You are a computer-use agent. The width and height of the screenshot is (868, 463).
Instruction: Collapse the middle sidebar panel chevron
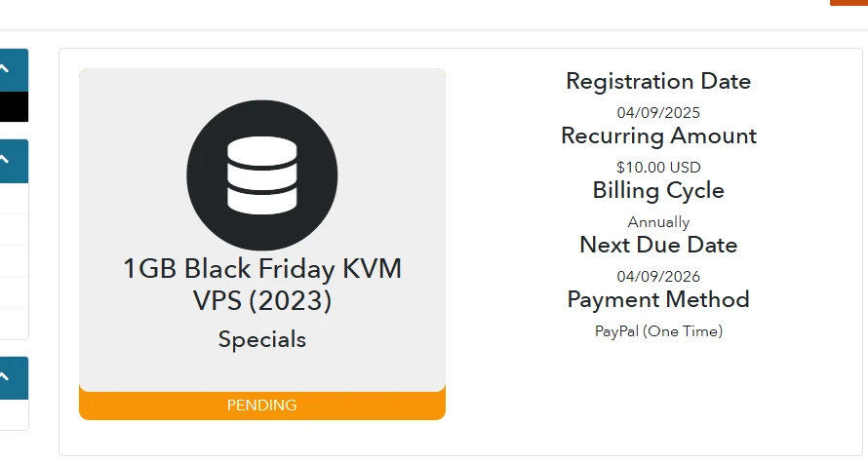[6, 159]
